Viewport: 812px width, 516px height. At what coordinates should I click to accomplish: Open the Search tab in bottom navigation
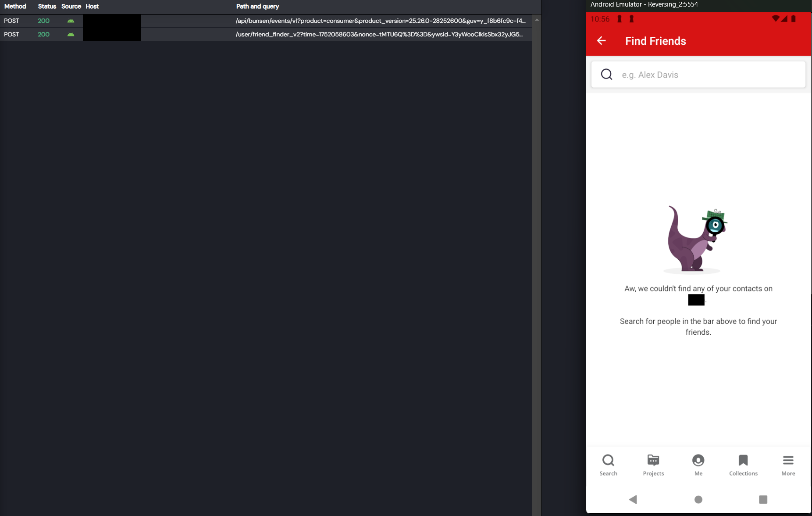tap(608, 465)
